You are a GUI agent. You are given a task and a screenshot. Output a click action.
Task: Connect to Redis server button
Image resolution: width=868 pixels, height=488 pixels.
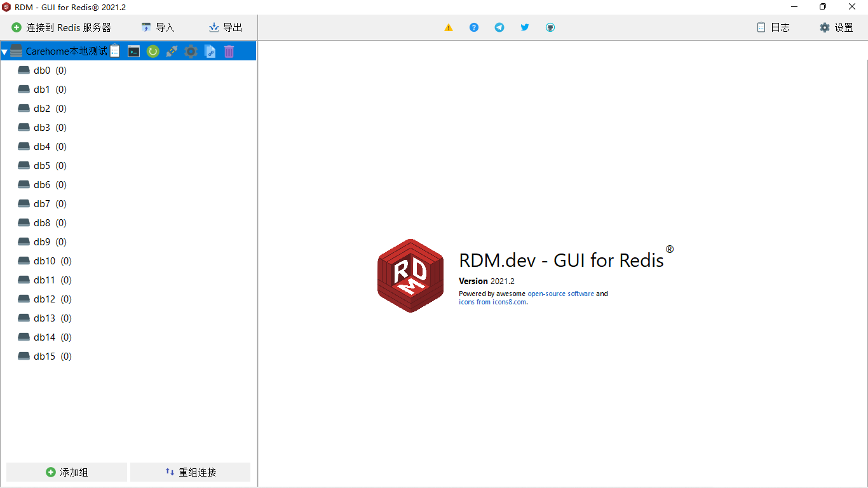[x=62, y=27]
